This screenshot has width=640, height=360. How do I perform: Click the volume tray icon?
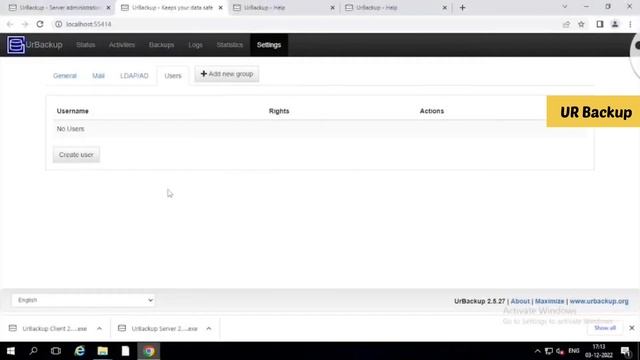click(560, 351)
